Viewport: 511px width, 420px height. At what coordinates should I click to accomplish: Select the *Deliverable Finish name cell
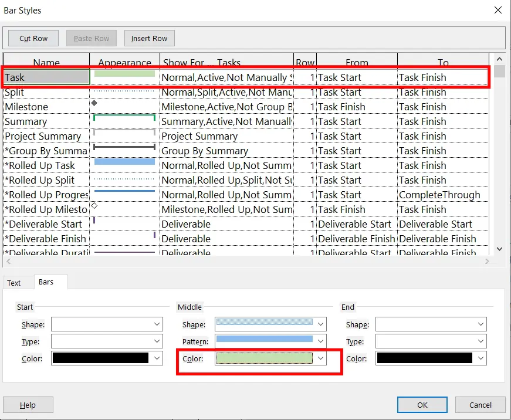pos(46,239)
